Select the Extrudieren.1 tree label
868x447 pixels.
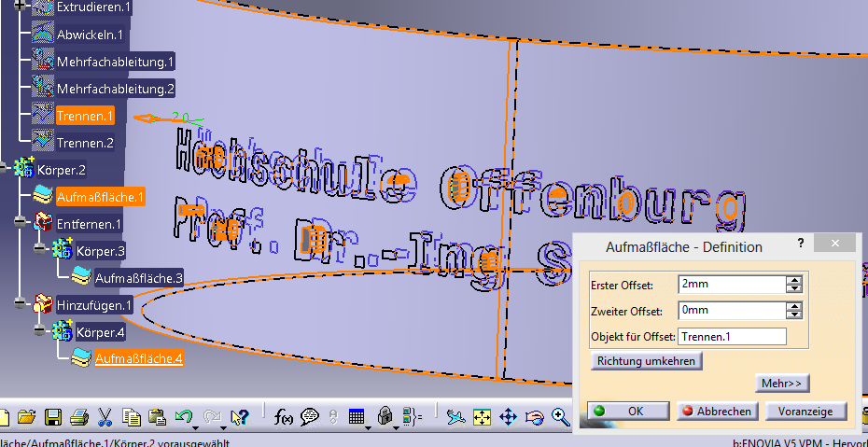pos(93,7)
